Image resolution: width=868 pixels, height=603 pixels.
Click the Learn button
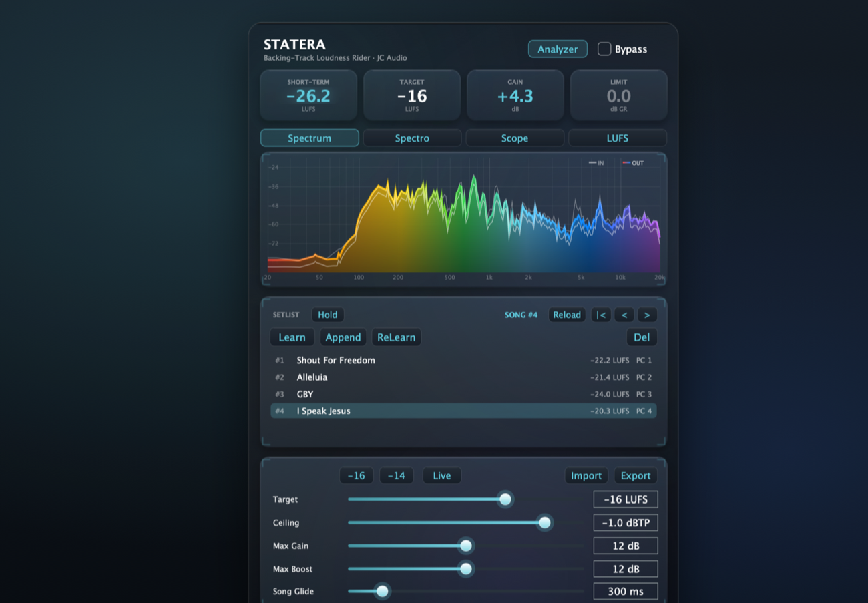point(292,337)
